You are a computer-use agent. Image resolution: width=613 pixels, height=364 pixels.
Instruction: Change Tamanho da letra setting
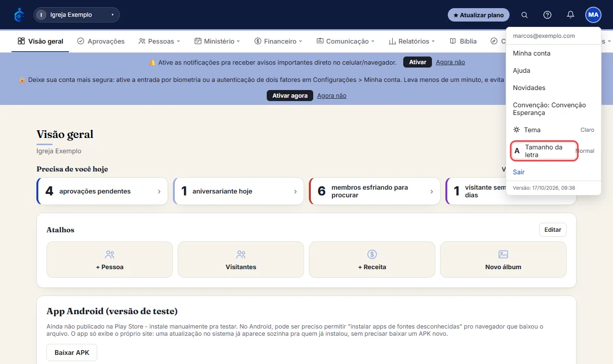coord(554,151)
